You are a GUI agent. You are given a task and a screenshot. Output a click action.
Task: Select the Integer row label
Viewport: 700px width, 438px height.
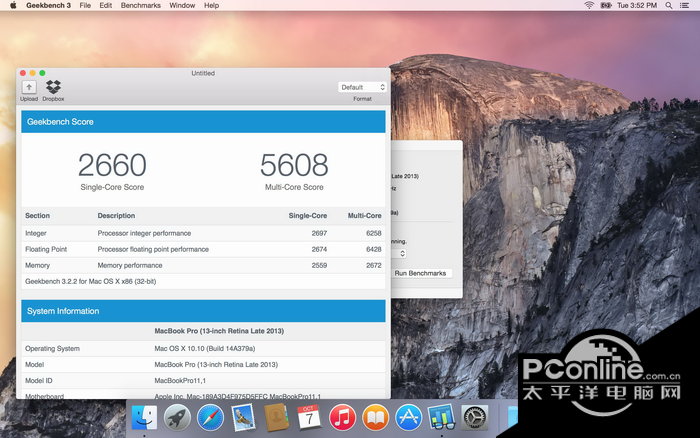36,233
